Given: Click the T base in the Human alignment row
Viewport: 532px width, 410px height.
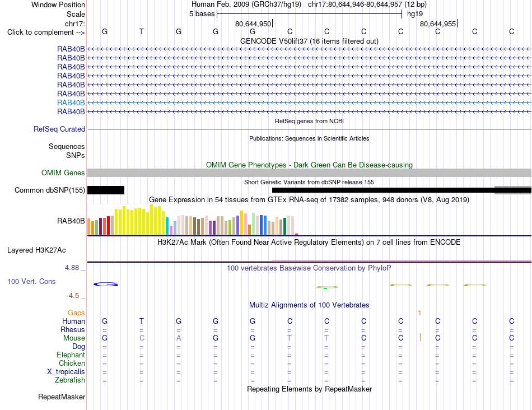Looking at the screenshot, I should tap(142, 321).
